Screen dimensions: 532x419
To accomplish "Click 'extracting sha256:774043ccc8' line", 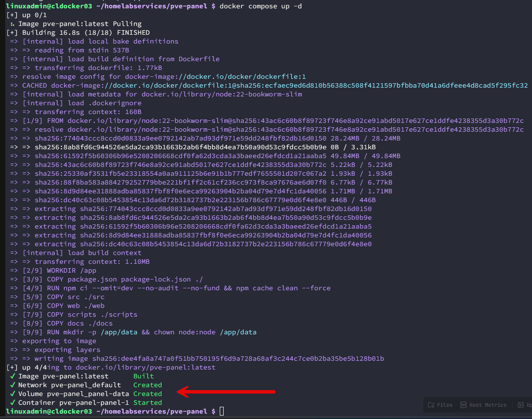I will 191,209.
